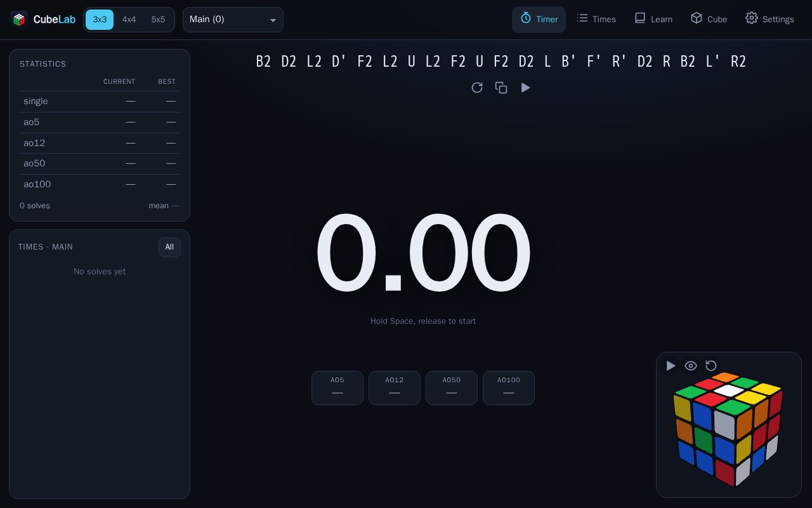This screenshot has width=812, height=508.
Task: Click the 'single' statistics row
Action: 100,102
